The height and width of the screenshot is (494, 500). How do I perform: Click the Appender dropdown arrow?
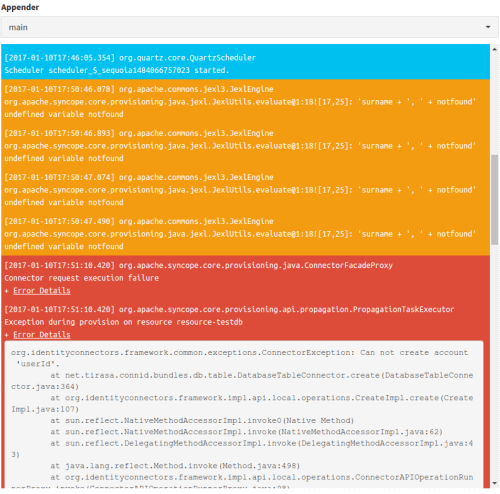click(488, 27)
